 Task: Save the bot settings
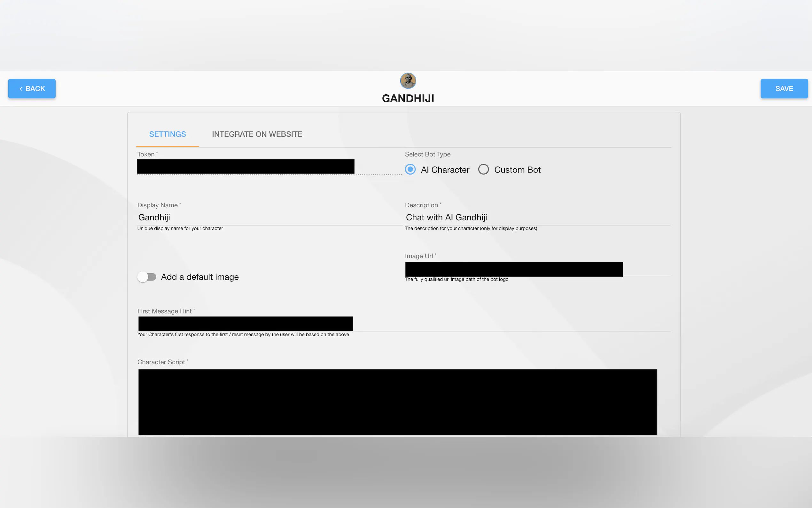[x=784, y=89]
